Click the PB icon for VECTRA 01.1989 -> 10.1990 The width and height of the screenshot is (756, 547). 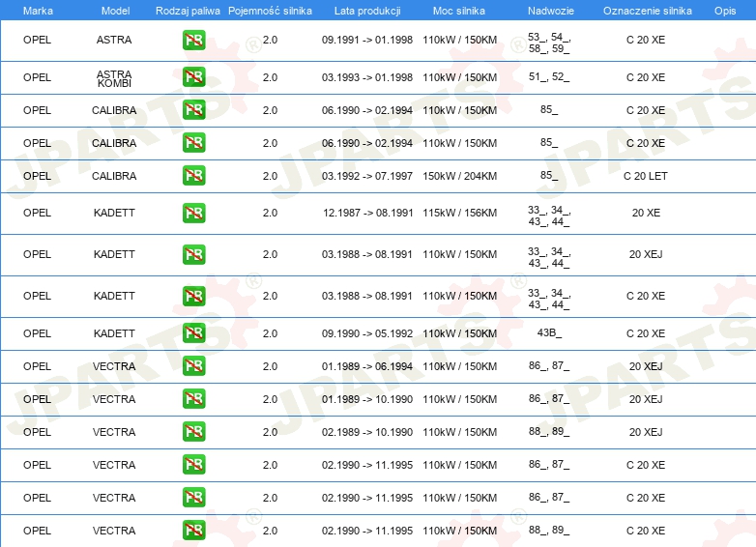[193, 399]
